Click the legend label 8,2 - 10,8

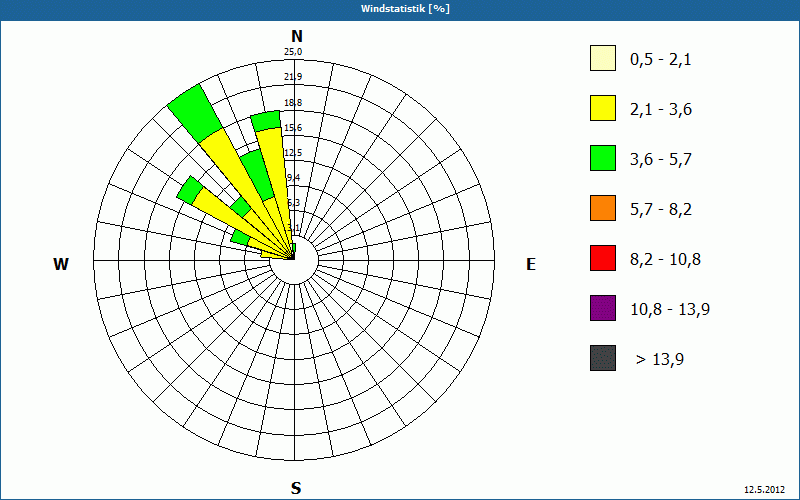pos(665,260)
